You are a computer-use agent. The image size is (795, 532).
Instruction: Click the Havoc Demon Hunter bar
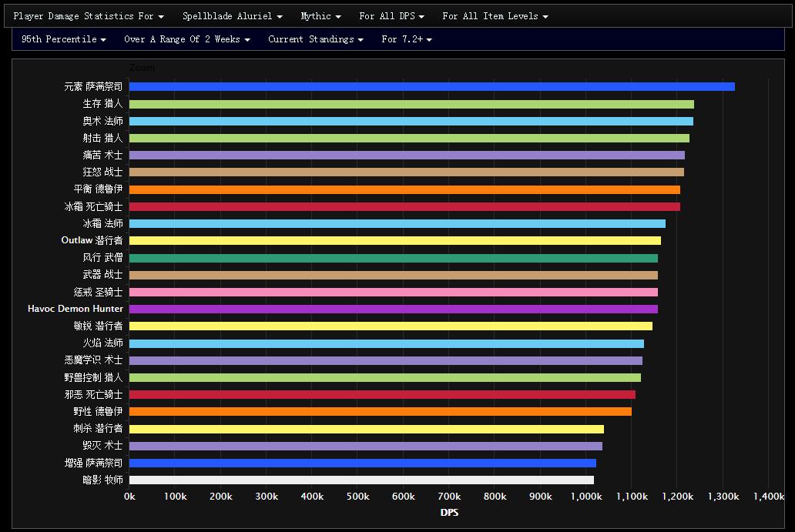394,309
